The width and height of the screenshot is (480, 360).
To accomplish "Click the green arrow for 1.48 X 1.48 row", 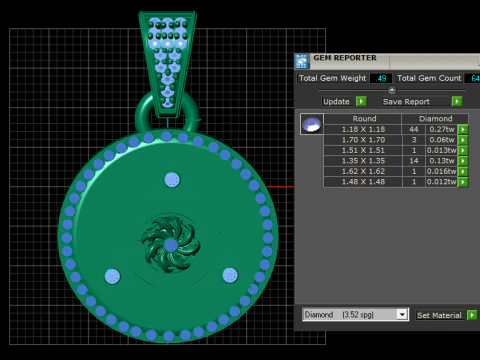I will [463, 182].
